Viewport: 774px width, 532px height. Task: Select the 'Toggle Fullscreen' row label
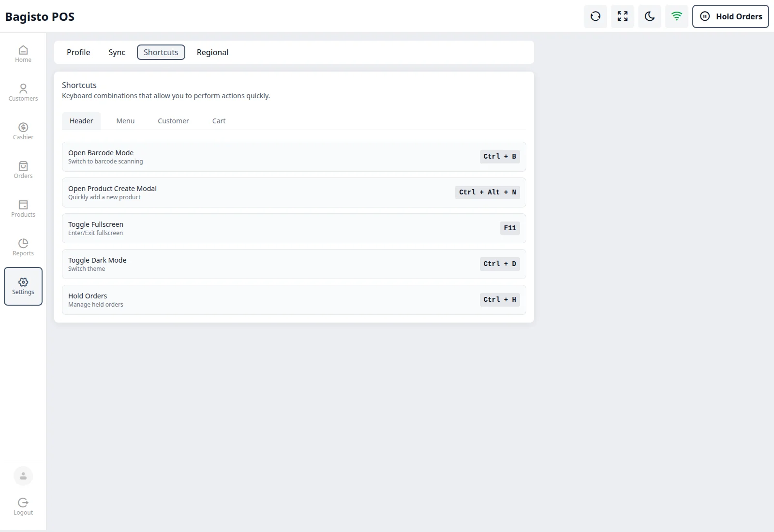(96, 224)
